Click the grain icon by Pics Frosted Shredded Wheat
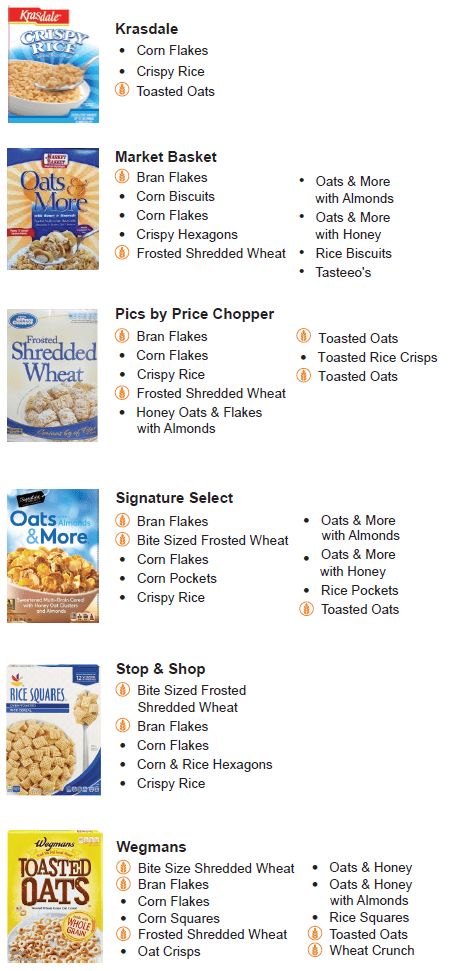 click(x=123, y=393)
